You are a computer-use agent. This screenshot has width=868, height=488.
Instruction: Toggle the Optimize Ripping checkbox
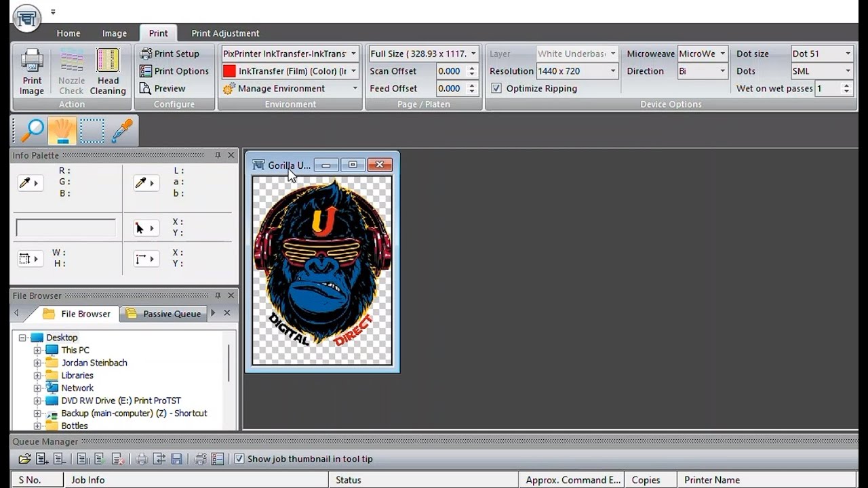point(496,88)
